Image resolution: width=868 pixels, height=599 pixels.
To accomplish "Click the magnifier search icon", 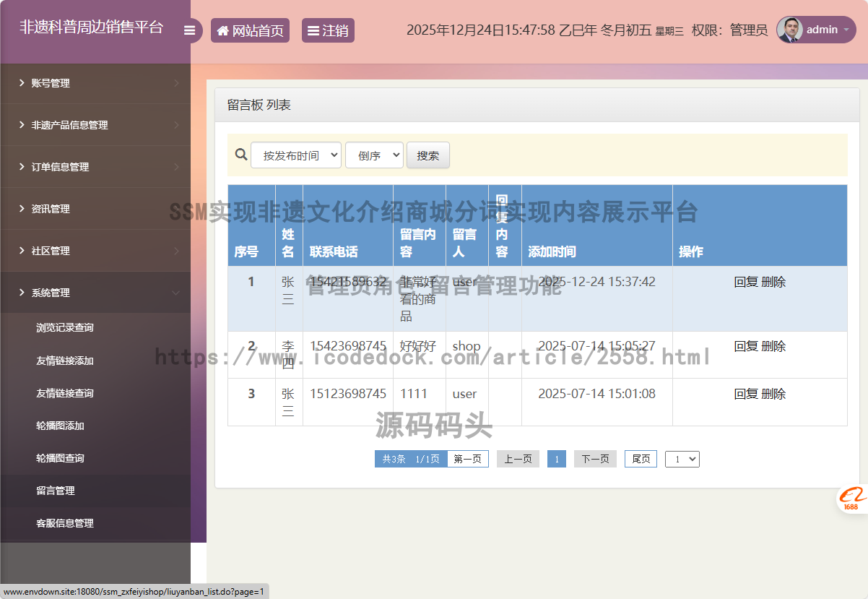I will pos(241,155).
